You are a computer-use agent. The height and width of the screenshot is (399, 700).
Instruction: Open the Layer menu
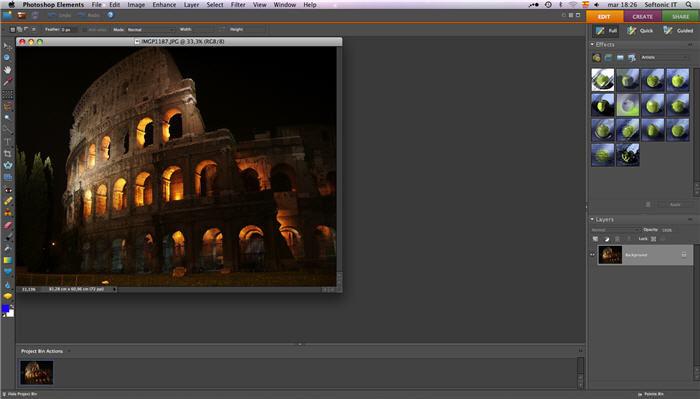pos(191,4)
